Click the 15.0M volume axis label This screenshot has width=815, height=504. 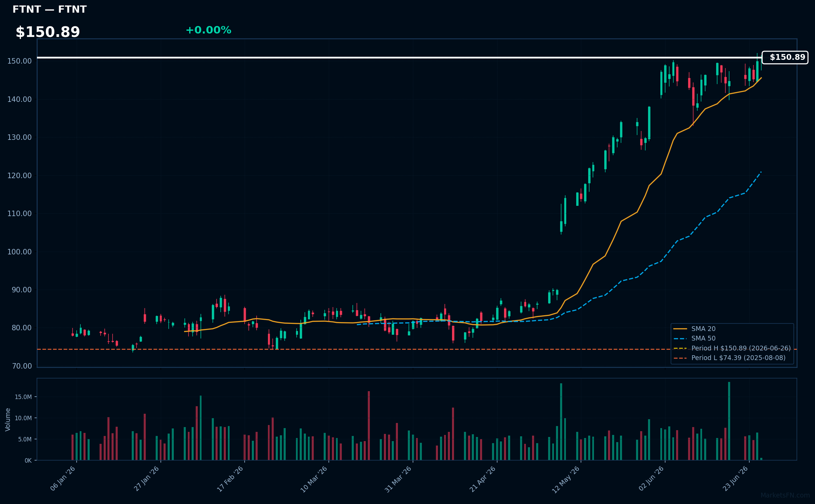23,397
